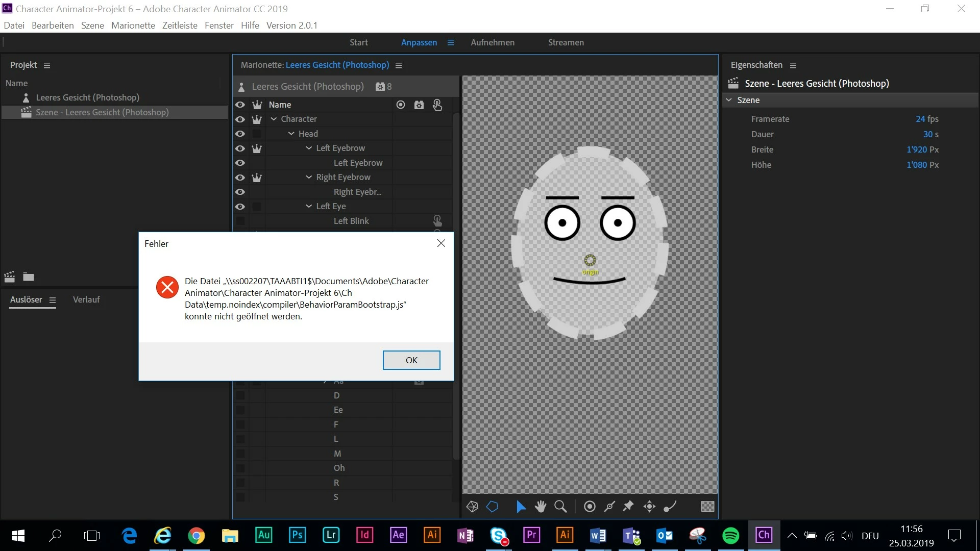Click the 24 fps Framerate value
Image resolution: width=980 pixels, height=551 pixels.
[x=926, y=119]
